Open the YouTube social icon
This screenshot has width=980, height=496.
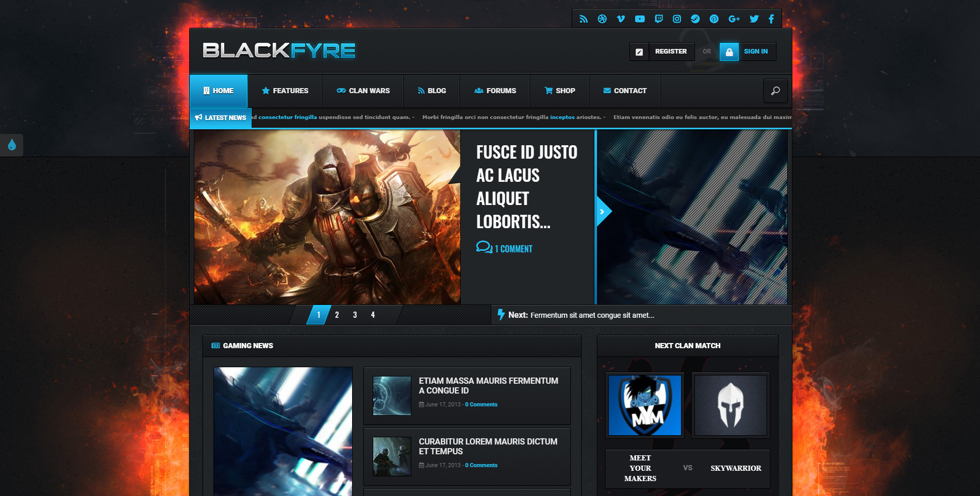640,19
